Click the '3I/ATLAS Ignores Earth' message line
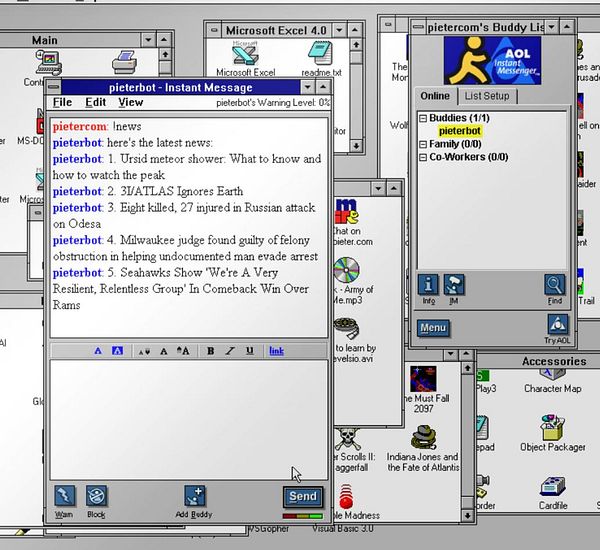The width and height of the screenshot is (600, 550). (x=148, y=191)
